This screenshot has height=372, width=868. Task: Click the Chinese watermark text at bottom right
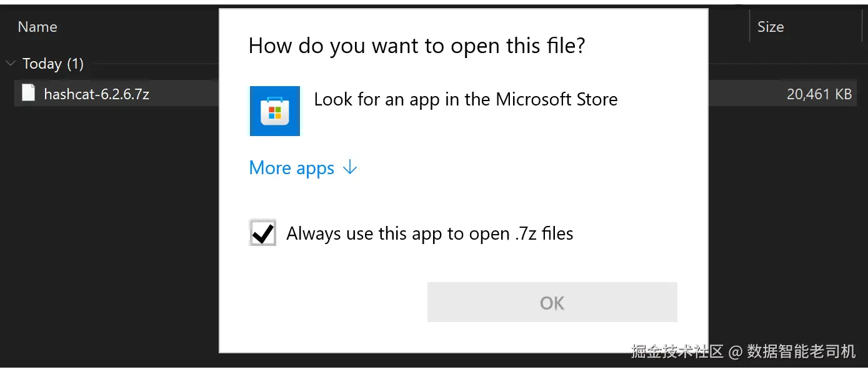point(742,351)
